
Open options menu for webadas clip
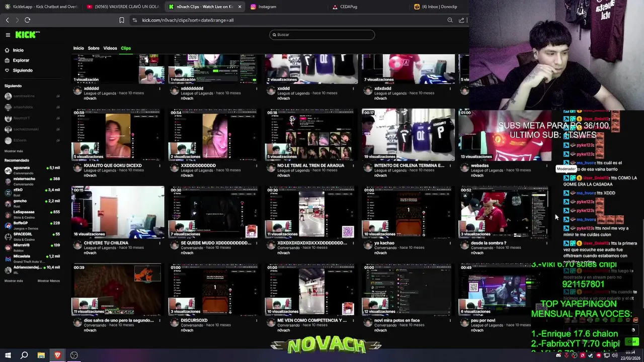(x=547, y=165)
